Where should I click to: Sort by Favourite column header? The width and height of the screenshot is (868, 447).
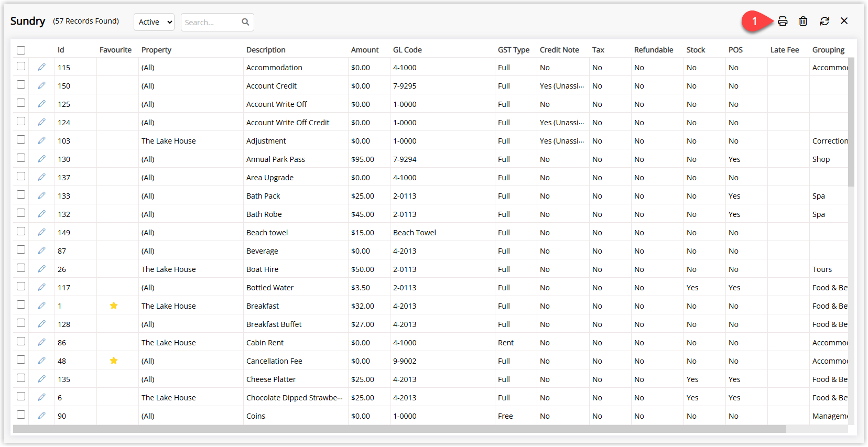[115, 50]
